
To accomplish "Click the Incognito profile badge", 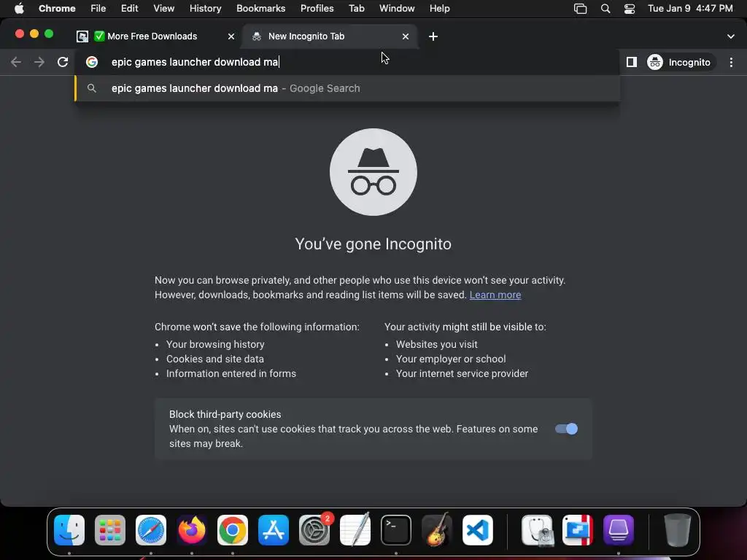I will pyautogui.click(x=681, y=62).
